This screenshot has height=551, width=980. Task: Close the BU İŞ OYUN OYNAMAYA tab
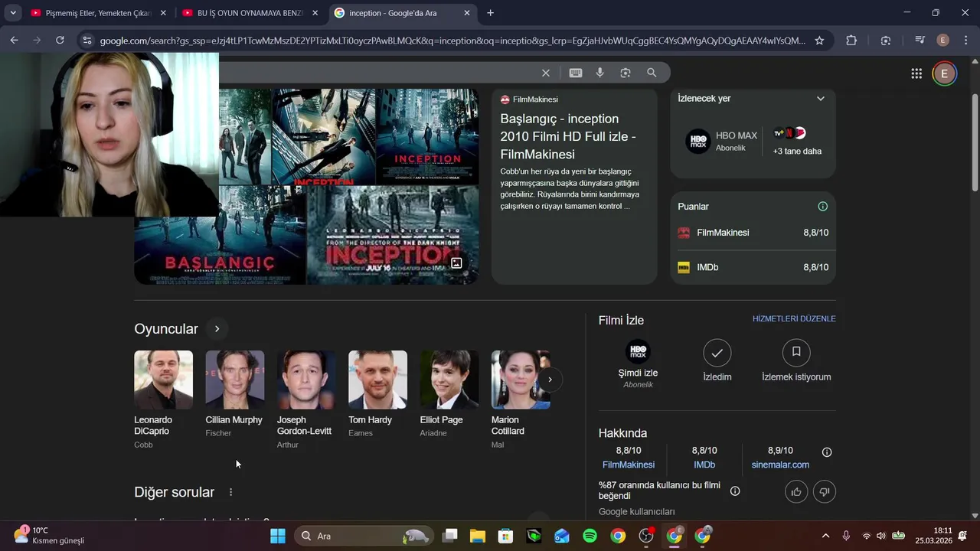(x=315, y=13)
